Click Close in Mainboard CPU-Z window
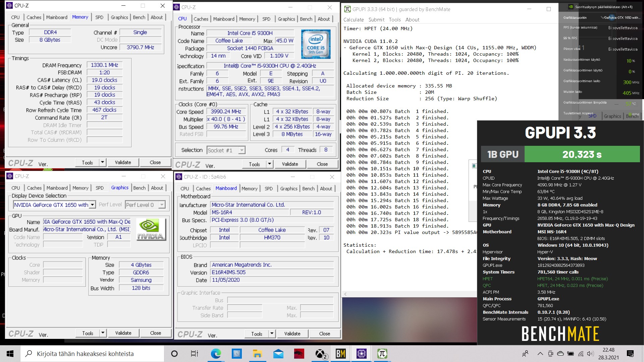The image size is (644, 362). [x=325, y=334]
